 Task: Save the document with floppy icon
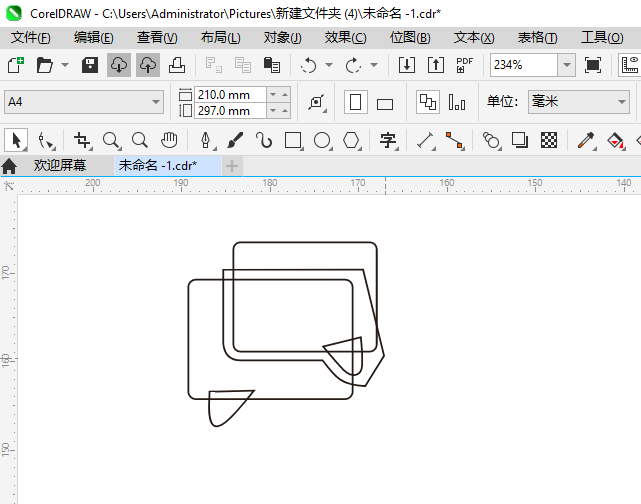pyautogui.click(x=90, y=65)
